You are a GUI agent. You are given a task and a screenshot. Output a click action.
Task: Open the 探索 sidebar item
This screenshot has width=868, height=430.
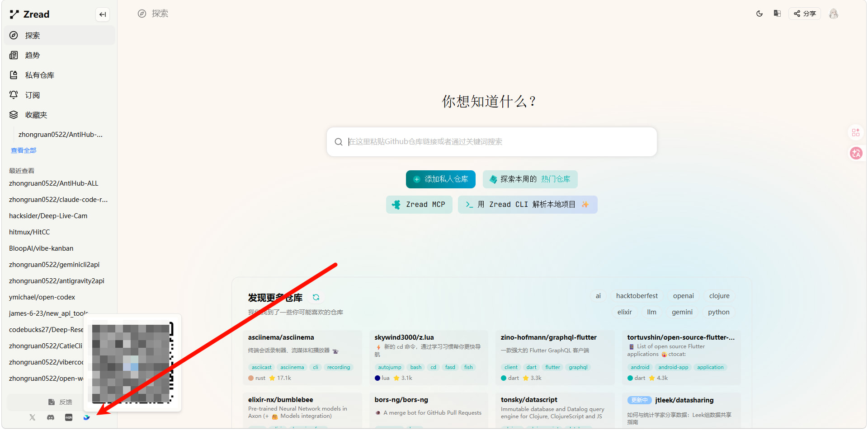click(59, 35)
